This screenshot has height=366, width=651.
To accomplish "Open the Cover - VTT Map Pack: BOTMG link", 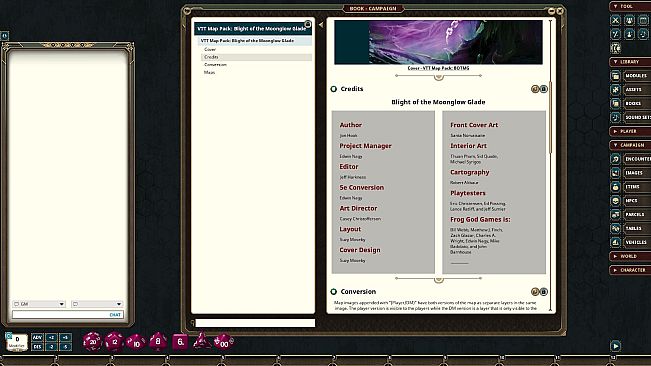I will coord(438,68).
